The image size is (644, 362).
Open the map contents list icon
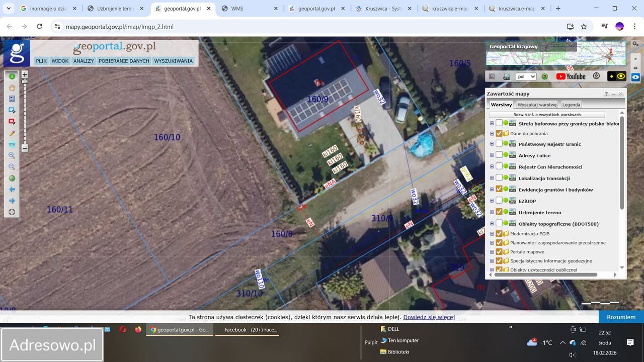pos(492,76)
